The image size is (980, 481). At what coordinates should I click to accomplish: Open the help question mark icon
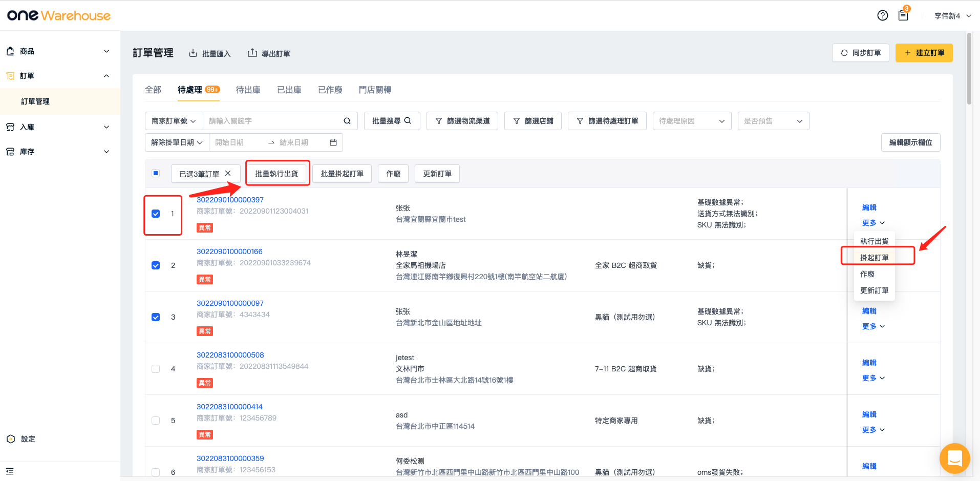[x=882, y=15]
